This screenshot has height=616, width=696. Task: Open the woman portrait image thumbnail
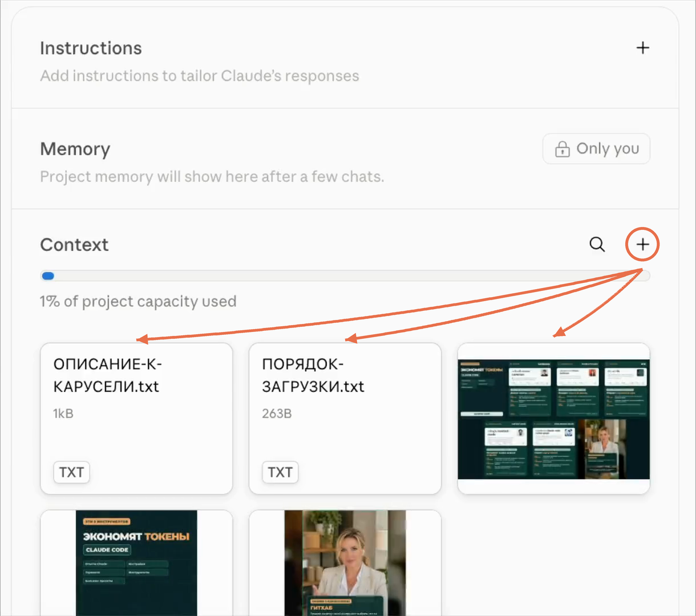(x=345, y=563)
